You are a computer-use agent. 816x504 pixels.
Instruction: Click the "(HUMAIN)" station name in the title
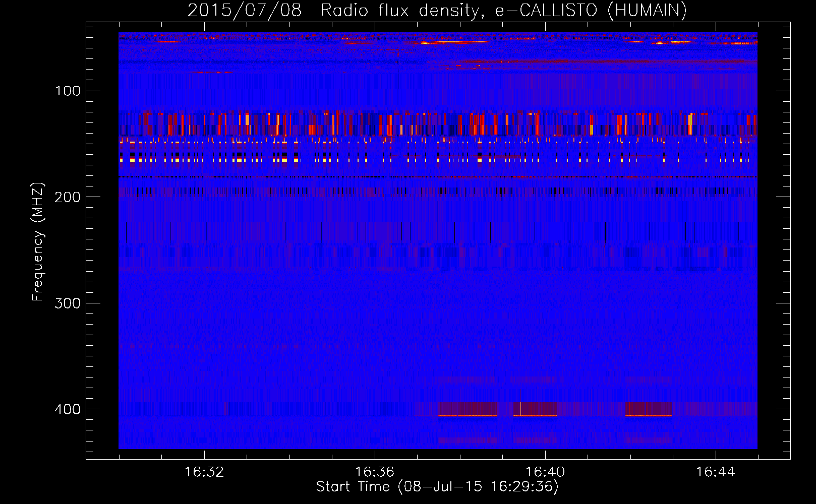(x=647, y=10)
